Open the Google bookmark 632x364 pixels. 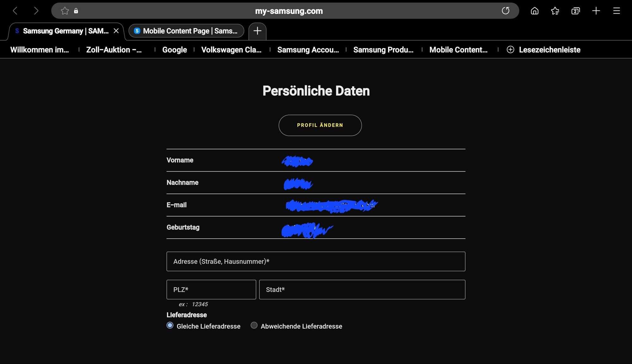tap(174, 50)
